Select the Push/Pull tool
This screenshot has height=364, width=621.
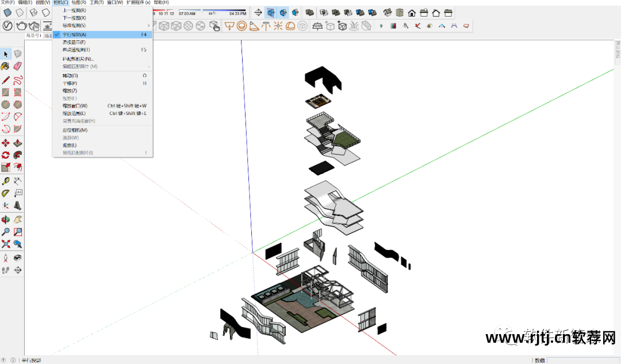[x=17, y=143]
